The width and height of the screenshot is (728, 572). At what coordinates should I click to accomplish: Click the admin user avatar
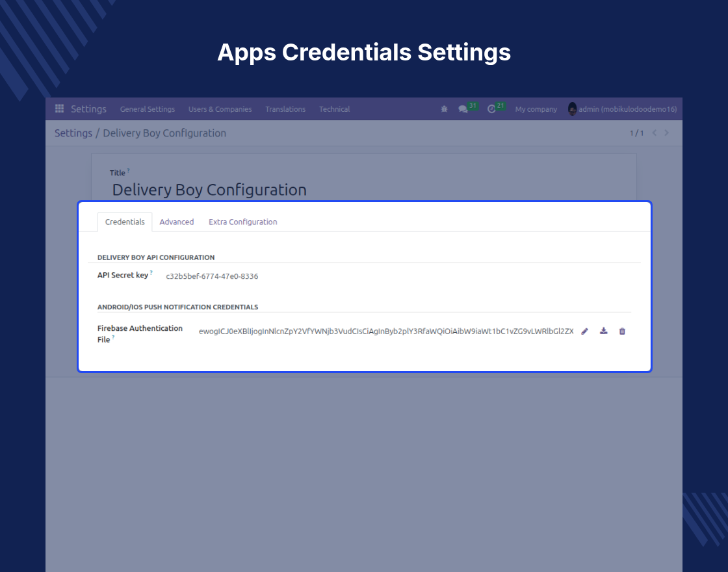pos(573,109)
